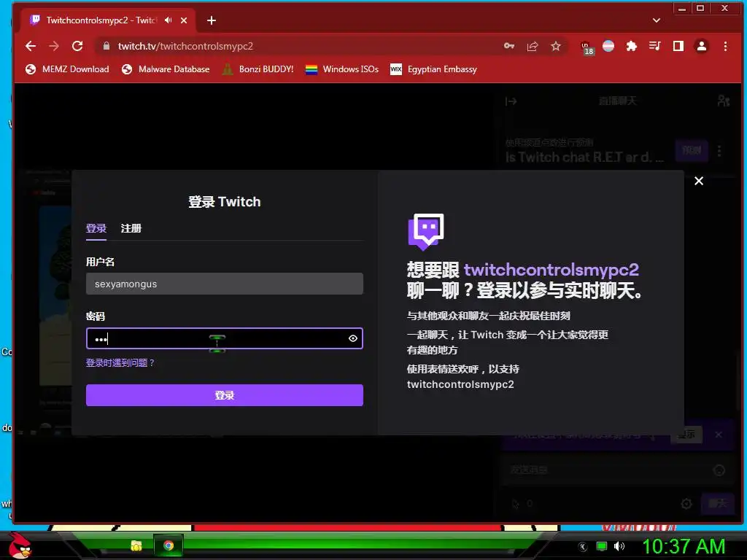Viewport: 747px width, 560px height.
Task: Click the username field with sexyamongus
Action: (225, 284)
